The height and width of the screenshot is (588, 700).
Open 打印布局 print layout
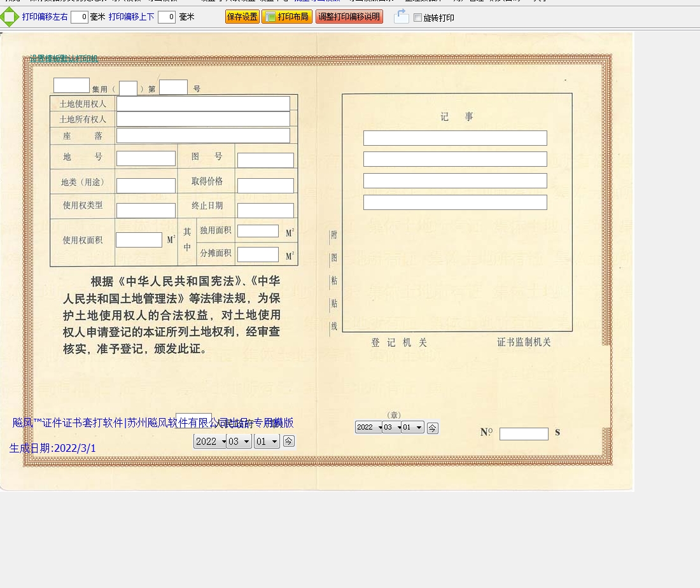(287, 17)
